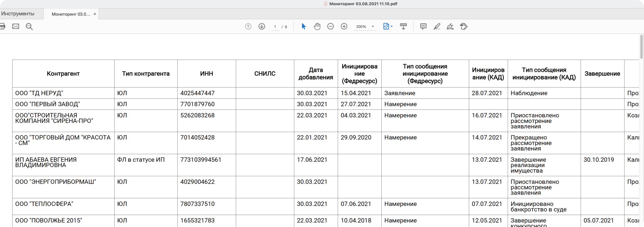
Task: Send the file by email envelope icon
Action: [x=15, y=26]
